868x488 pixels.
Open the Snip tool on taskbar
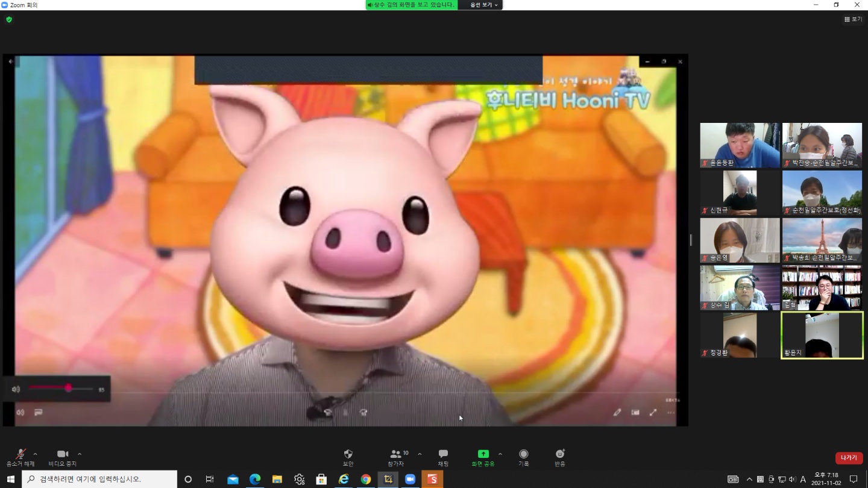388,479
